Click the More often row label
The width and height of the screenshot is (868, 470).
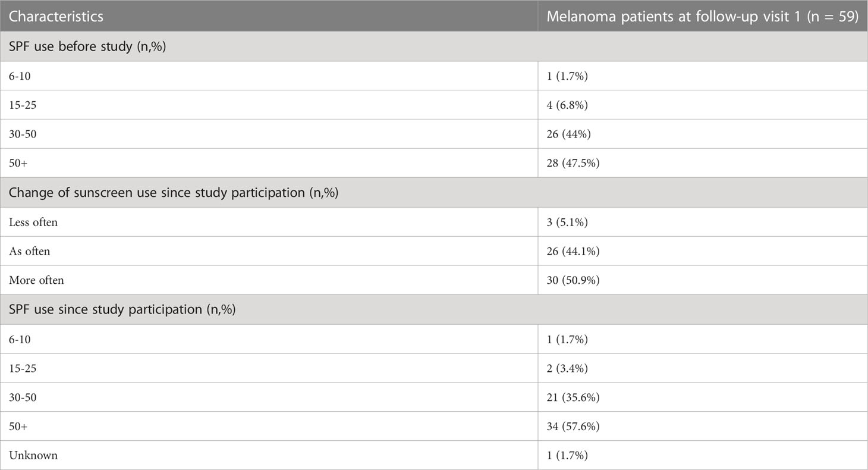point(36,280)
